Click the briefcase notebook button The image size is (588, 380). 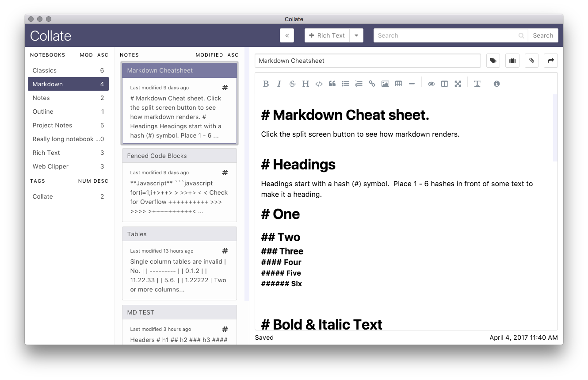(x=512, y=61)
